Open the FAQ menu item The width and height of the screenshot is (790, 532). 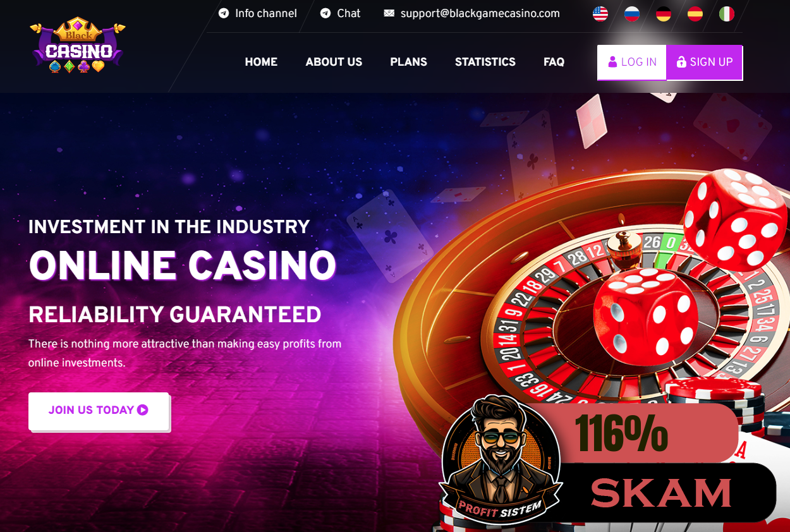pos(554,62)
